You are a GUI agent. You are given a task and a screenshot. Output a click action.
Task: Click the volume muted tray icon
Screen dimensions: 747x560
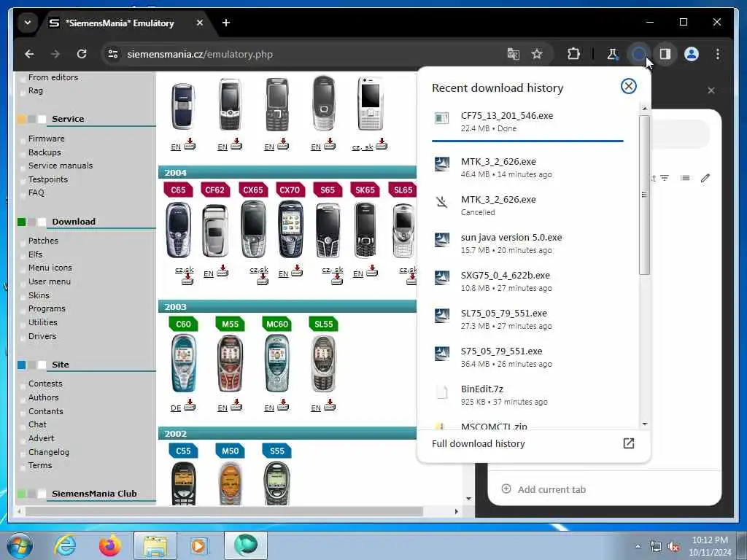click(x=673, y=547)
